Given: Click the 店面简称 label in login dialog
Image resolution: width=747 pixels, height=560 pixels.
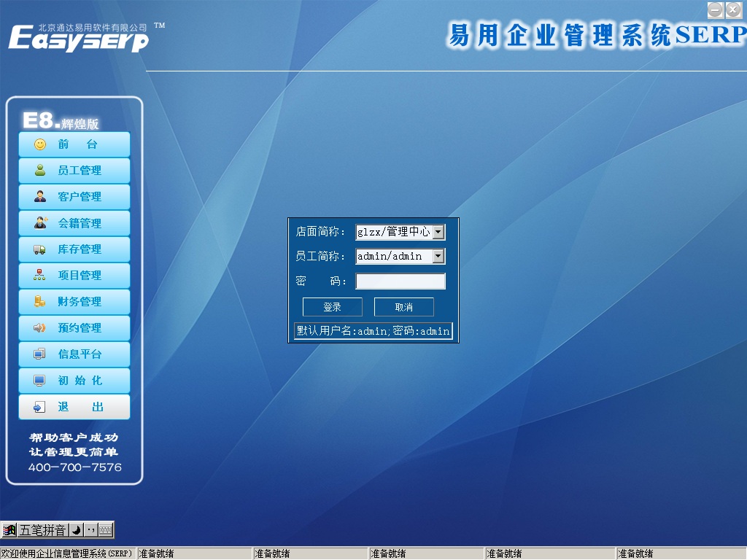Looking at the screenshot, I should tap(320, 232).
